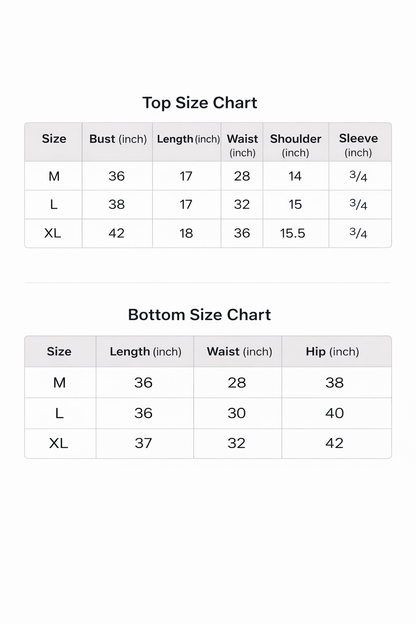
Task: Select bottom waist value 30 for L
Action: click(236, 413)
